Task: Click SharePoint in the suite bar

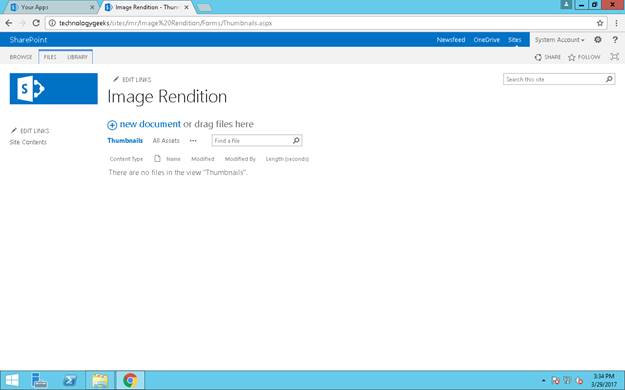Action: (x=28, y=40)
